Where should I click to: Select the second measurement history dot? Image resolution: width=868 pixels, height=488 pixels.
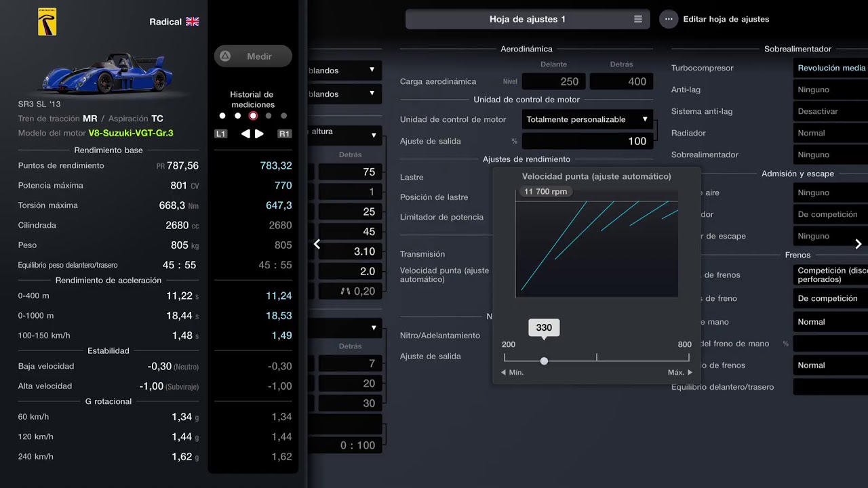(237, 116)
